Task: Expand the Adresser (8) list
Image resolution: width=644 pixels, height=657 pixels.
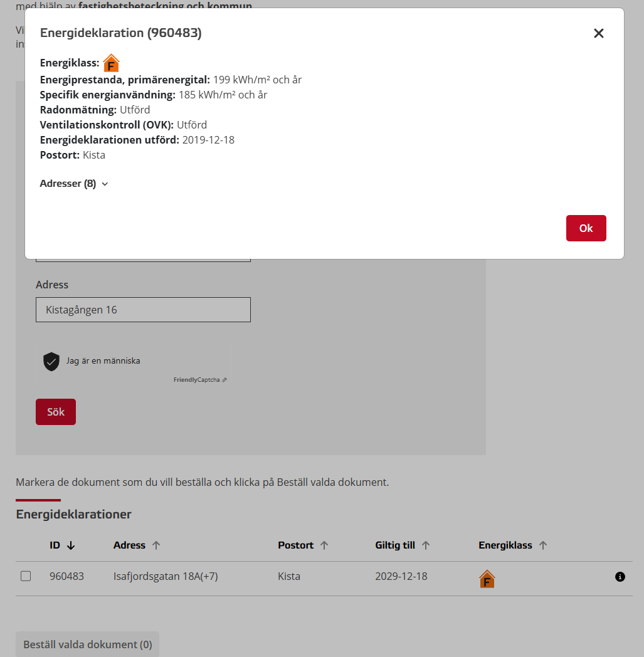Action: [74, 184]
